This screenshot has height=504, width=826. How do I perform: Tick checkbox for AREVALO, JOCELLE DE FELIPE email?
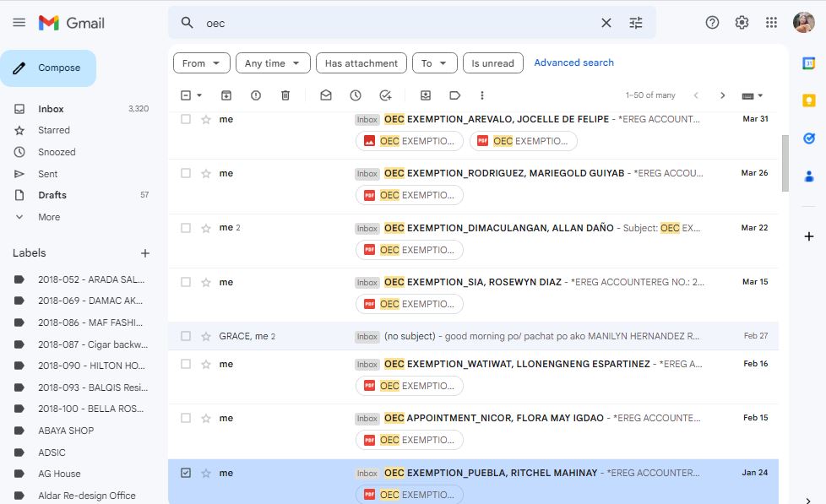(x=186, y=119)
